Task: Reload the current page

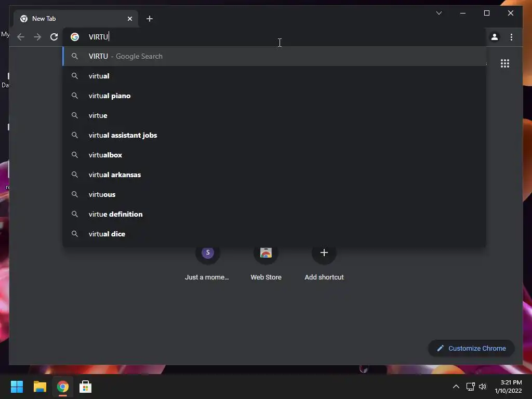Action: pos(54,37)
